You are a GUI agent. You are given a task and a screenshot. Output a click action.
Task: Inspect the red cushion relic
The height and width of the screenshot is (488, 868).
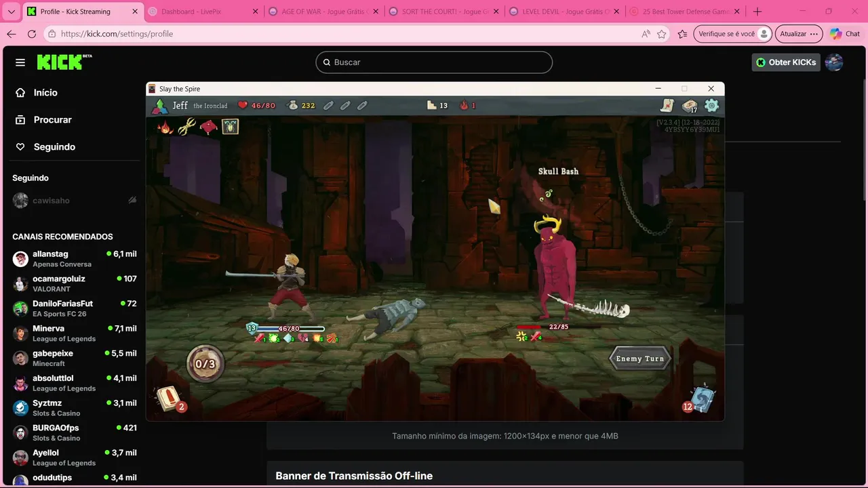(x=208, y=127)
